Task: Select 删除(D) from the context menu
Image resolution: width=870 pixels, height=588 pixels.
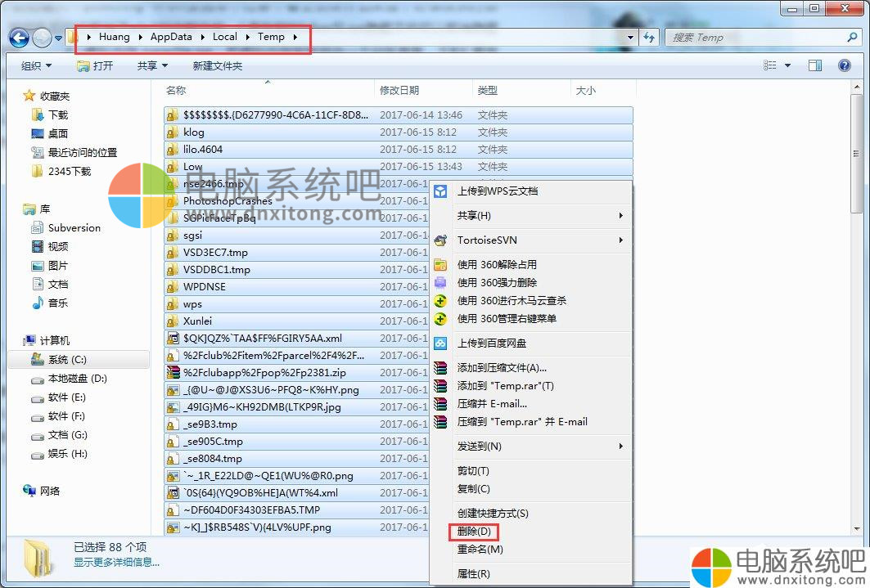Action: 474,532
